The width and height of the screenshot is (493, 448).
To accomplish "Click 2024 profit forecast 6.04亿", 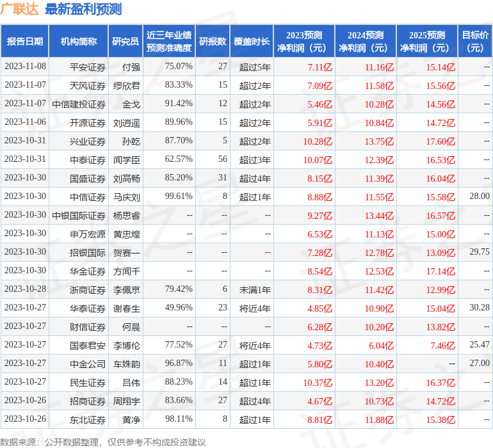I will point(381,346).
